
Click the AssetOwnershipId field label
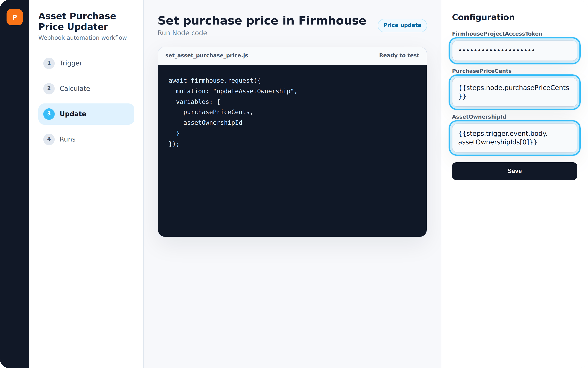(479, 117)
